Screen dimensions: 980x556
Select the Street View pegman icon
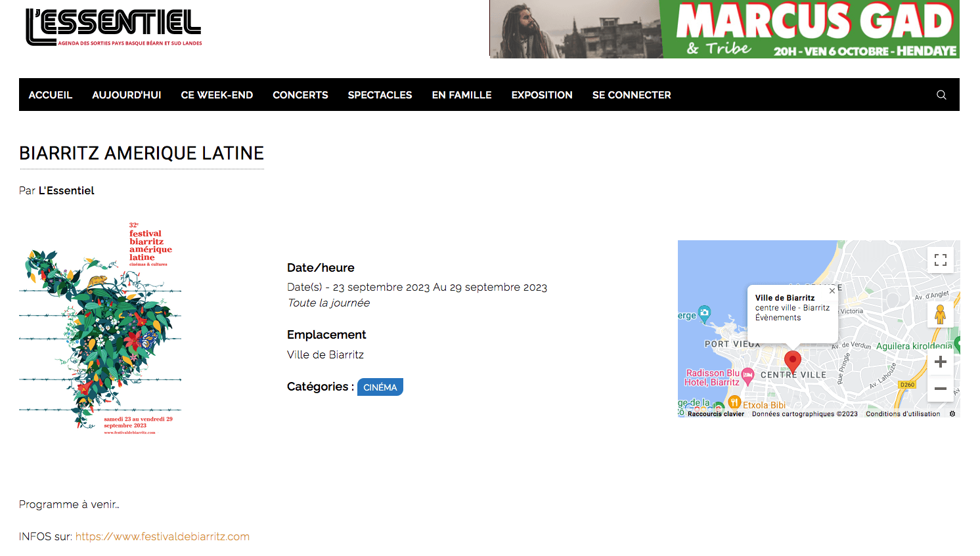pyautogui.click(x=941, y=314)
